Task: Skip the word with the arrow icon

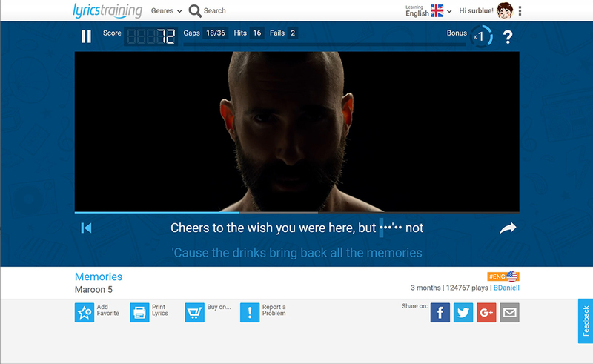Action: click(508, 228)
